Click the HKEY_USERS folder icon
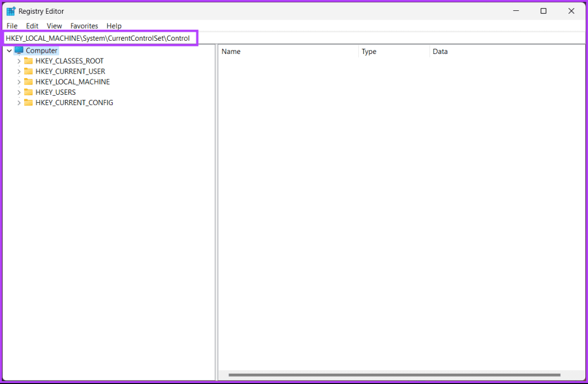Viewport: 588px width, 384px height. pos(30,92)
